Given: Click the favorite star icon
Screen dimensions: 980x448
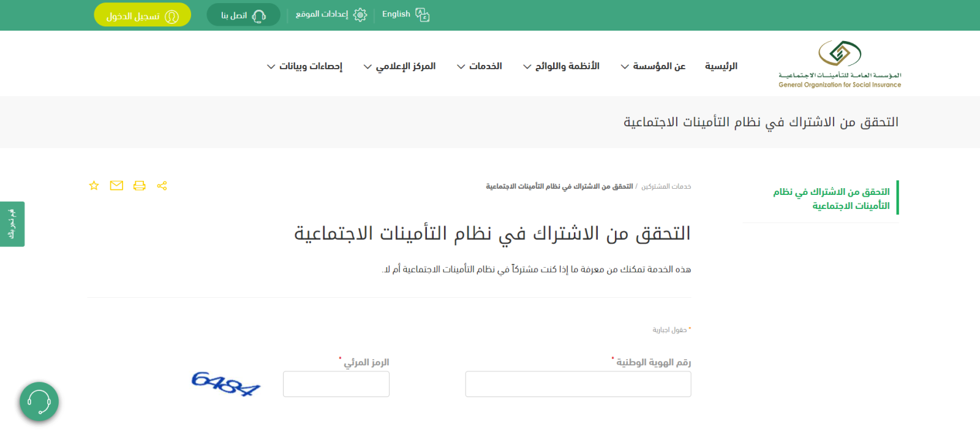Looking at the screenshot, I should coord(94,186).
